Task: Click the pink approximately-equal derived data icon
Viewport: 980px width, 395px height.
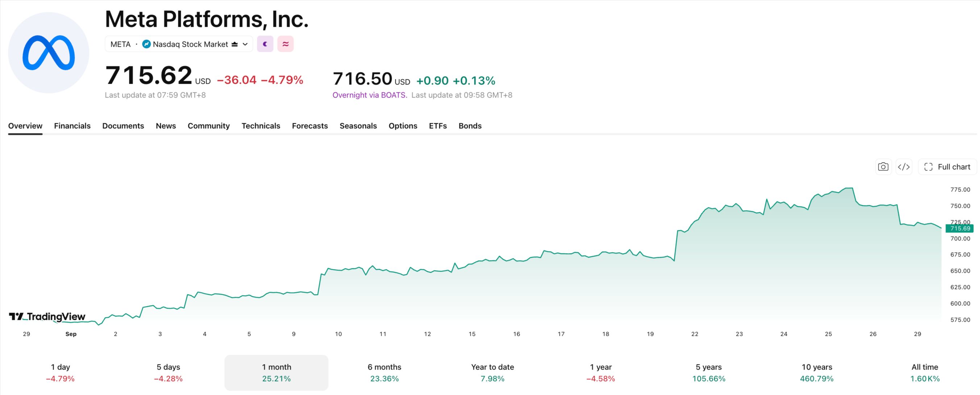Action: point(285,44)
